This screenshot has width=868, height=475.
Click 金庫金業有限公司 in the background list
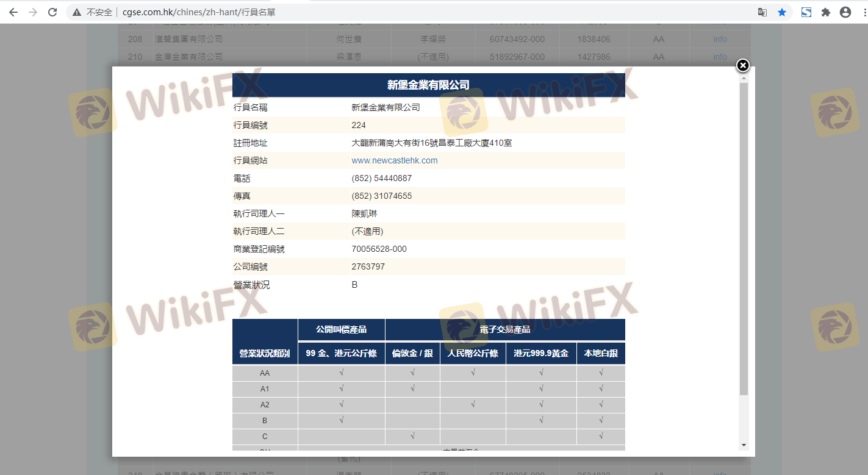(189, 57)
